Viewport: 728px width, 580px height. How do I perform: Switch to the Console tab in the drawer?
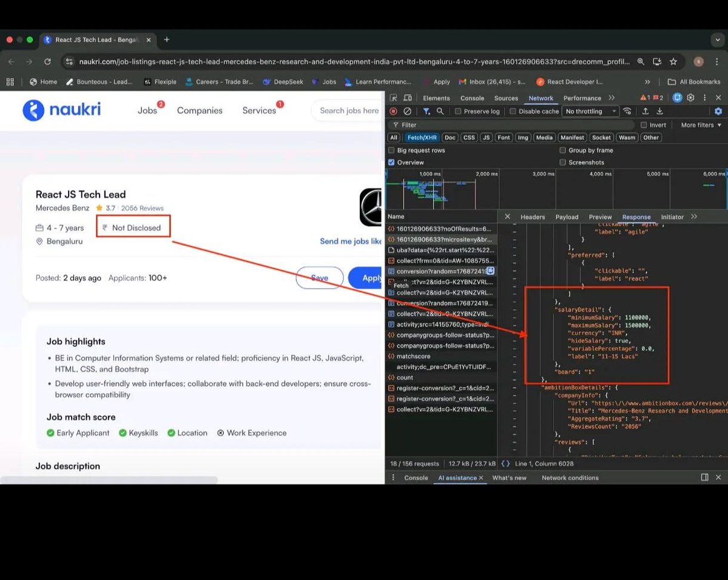tap(416, 478)
